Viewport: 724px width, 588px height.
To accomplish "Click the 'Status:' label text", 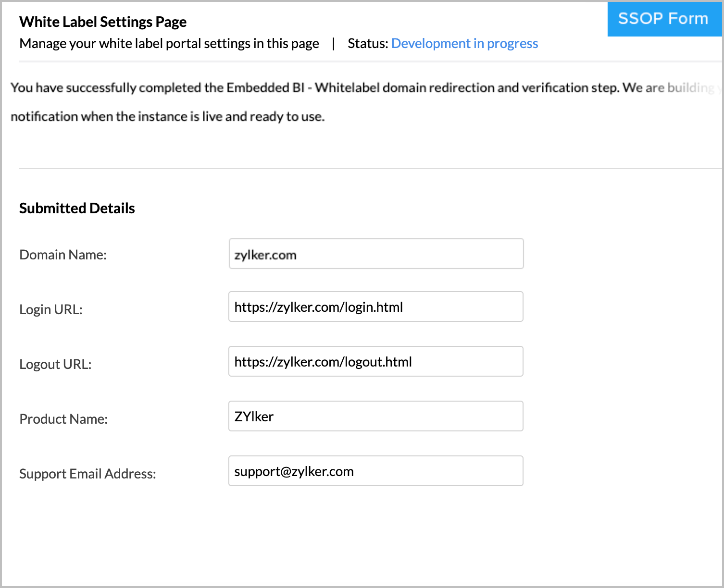I will tap(368, 44).
